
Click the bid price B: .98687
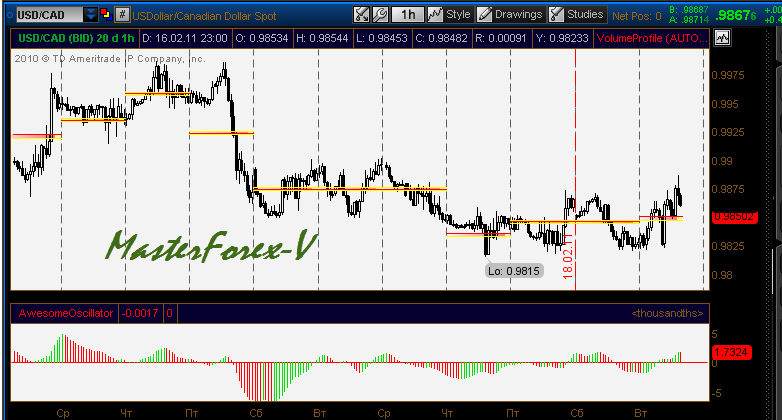(689, 10)
